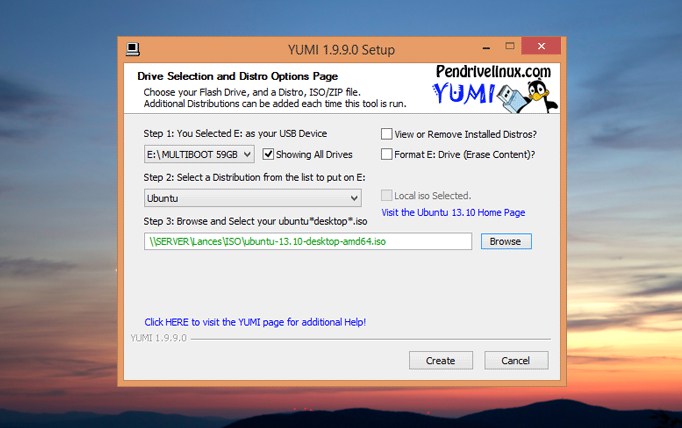
Task: Click 'Step 2: Select a Distribution' label
Action: (254, 177)
